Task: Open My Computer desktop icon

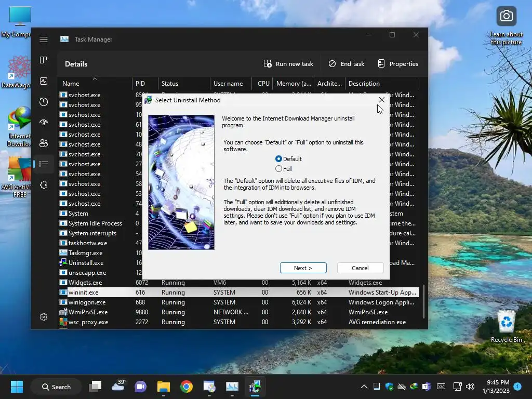Action: click(16, 22)
